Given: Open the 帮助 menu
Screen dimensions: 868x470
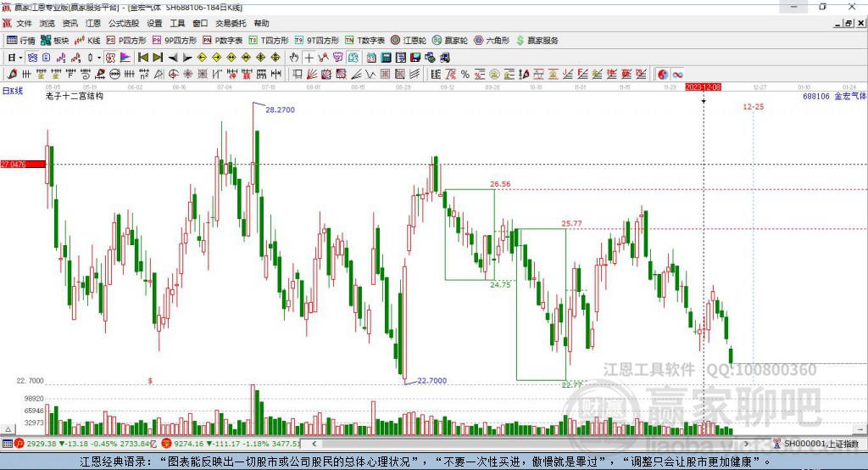Looking at the screenshot, I should point(261,23).
